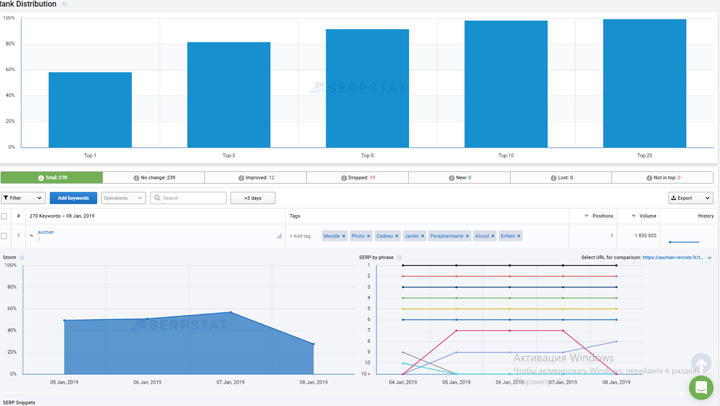Click the Top-20 bar in Rank Distribution

point(645,83)
